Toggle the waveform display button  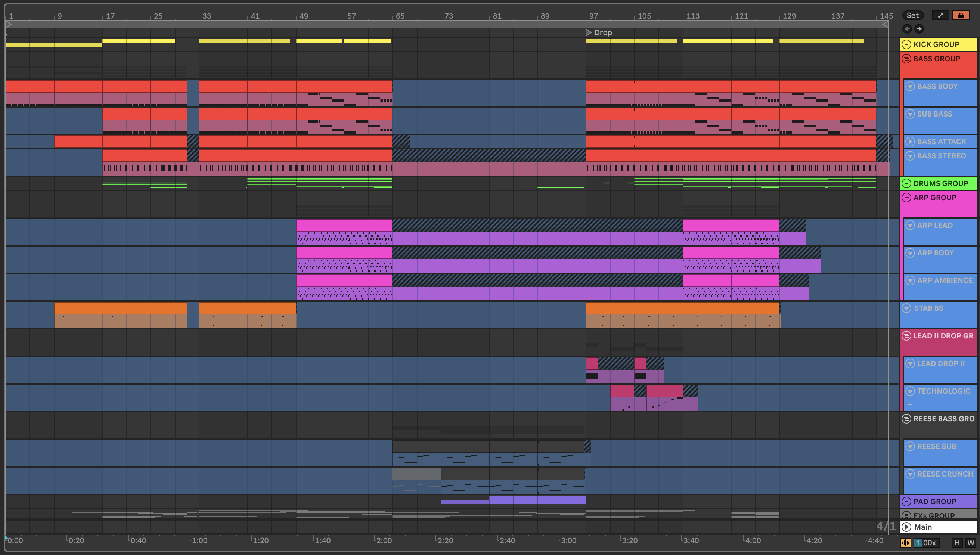[x=906, y=543]
